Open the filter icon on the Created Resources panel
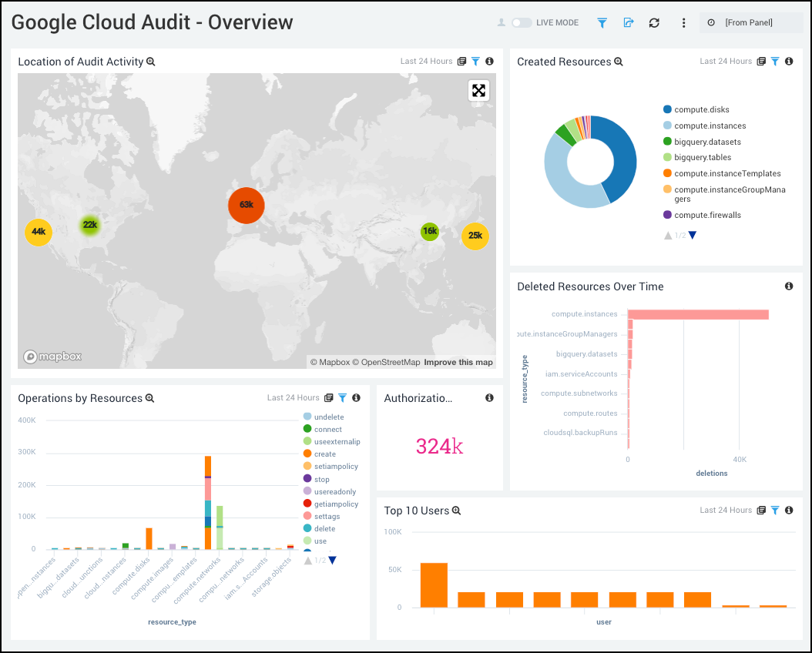The image size is (812, 653). pyautogui.click(x=775, y=61)
